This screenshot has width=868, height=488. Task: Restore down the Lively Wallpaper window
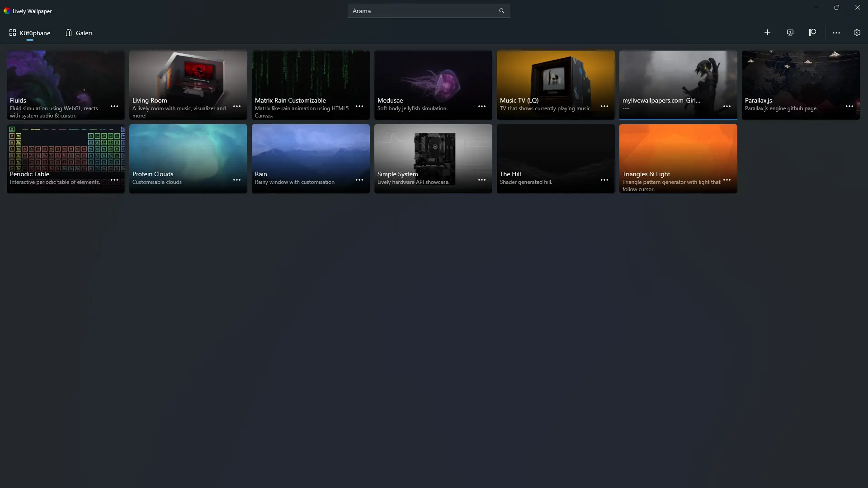[x=836, y=7]
